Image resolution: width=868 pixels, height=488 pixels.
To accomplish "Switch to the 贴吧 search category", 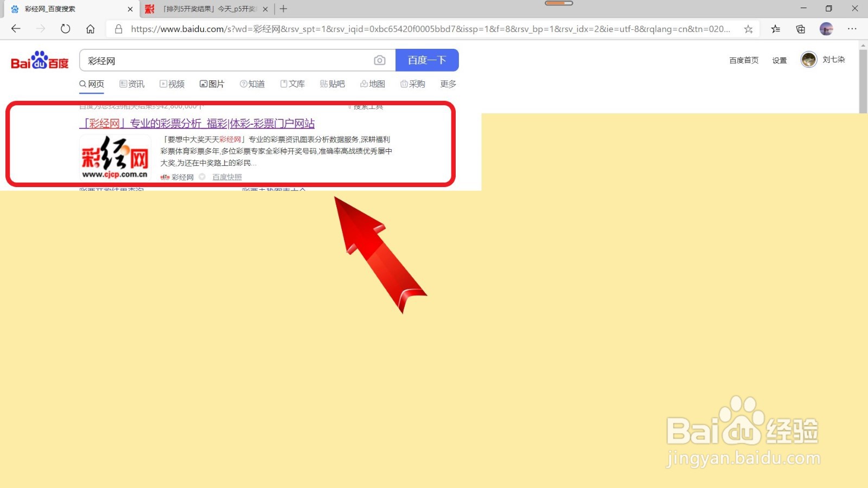I will tap(333, 84).
